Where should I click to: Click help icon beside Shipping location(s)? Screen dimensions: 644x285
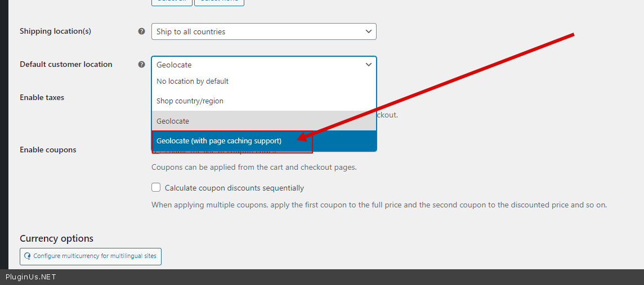[142, 31]
